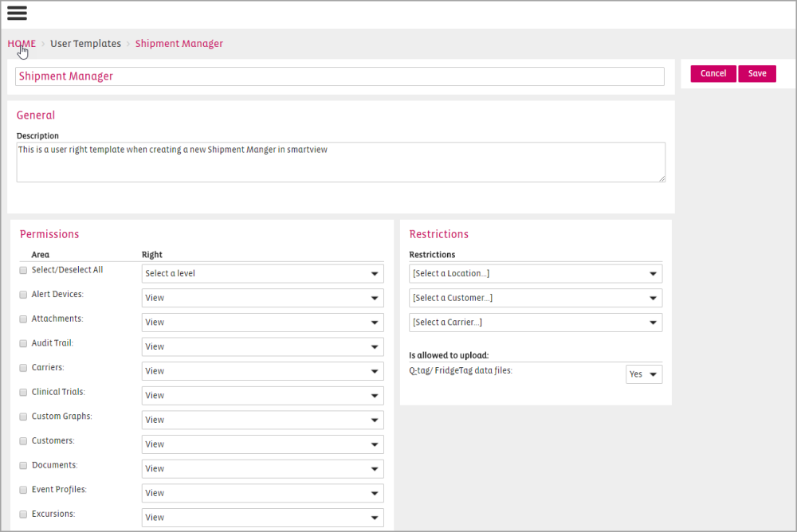The width and height of the screenshot is (797, 532).
Task: Open the Excursions right dropdown
Action: click(262, 518)
